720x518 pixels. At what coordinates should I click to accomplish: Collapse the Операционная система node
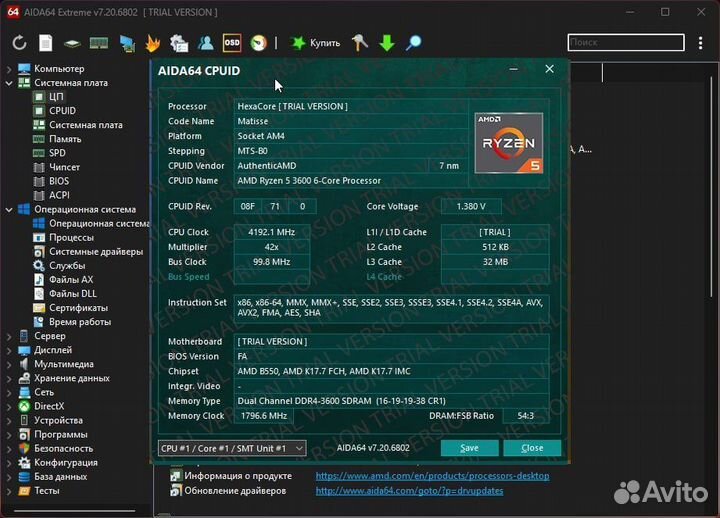[9, 209]
